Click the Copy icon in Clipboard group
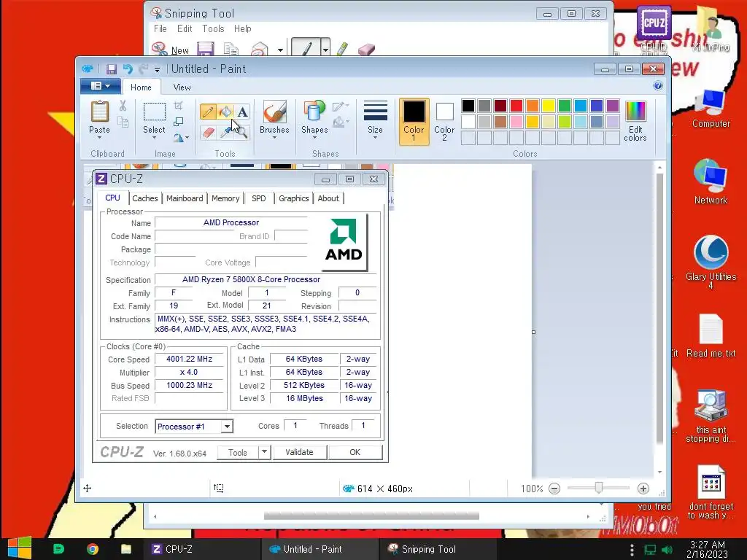This screenshot has width=747, height=560. [x=123, y=122]
